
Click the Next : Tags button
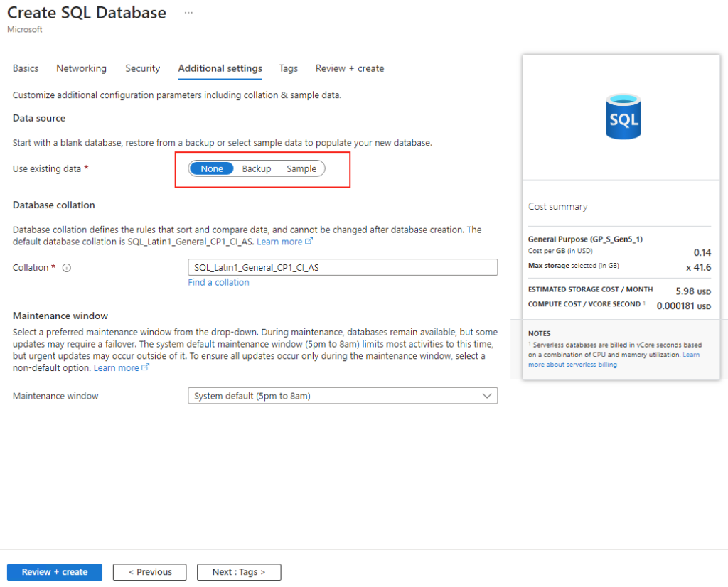(239, 572)
